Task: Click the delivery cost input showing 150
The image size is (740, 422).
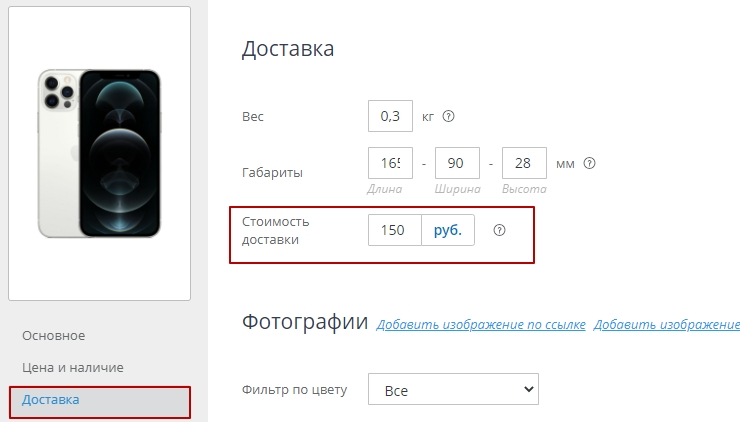Action: pyautogui.click(x=394, y=231)
